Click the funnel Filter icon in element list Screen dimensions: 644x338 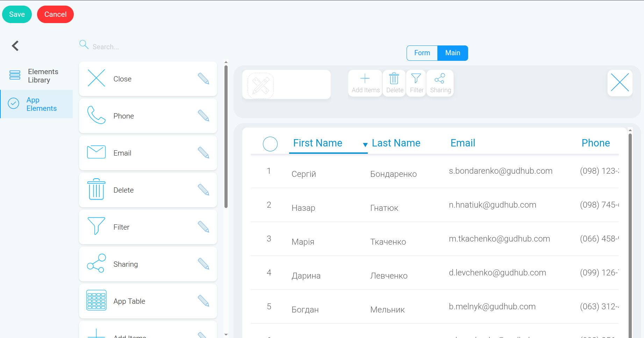(x=96, y=226)
